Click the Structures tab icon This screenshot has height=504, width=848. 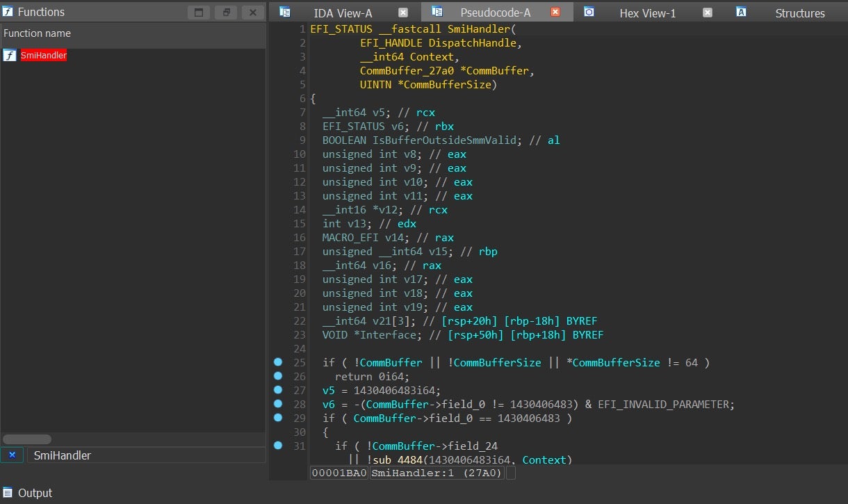point(742,12)
